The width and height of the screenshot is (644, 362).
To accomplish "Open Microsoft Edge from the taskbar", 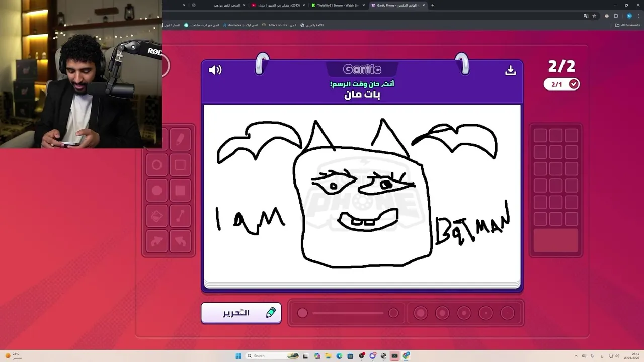I will (x=339, y=356).
